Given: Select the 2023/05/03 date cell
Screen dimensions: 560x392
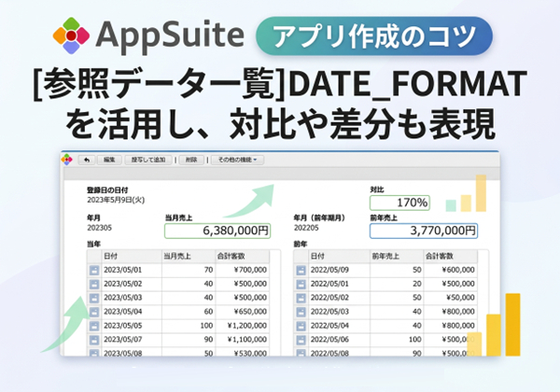Looking at the screenshot, I should coord(132,298).
